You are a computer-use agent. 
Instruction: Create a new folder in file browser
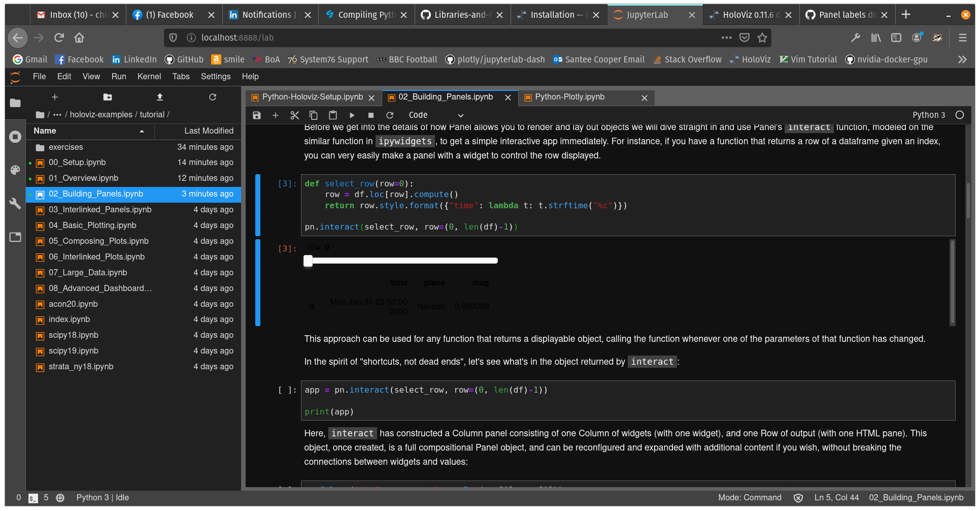pos(108,97)
